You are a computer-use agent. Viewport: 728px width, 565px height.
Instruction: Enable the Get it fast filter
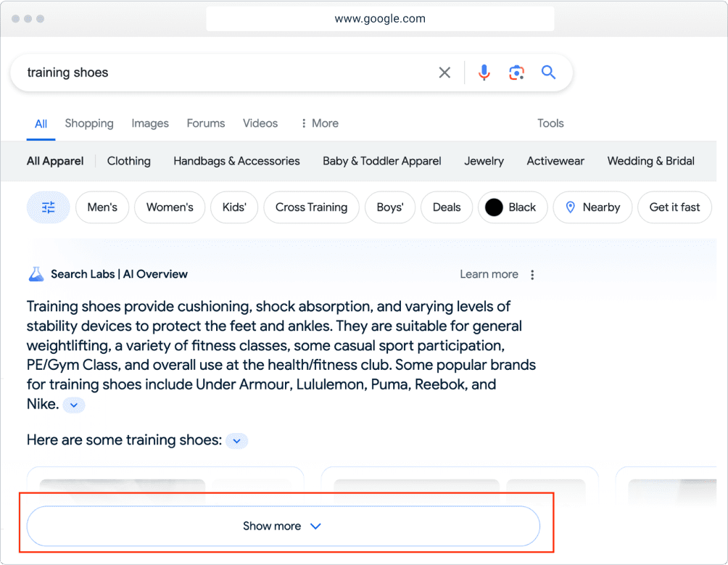point(674,207)
